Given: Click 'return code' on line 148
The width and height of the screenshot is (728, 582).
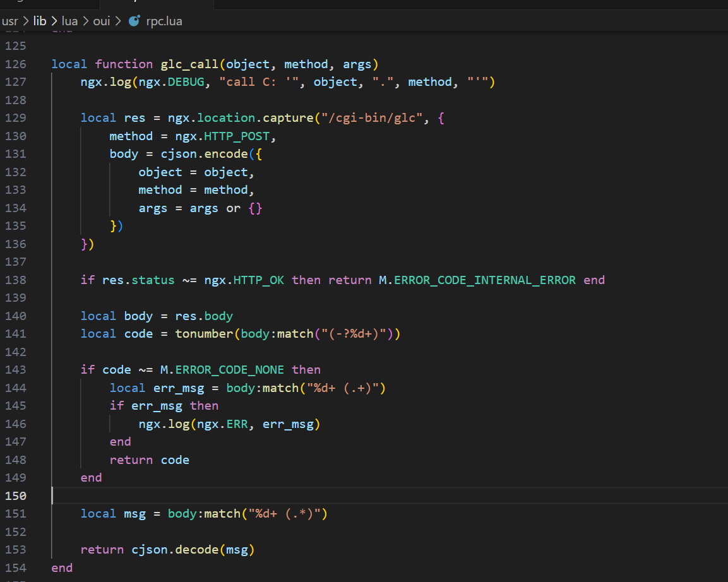Looking at the screenshot, I should pos(150,460).
